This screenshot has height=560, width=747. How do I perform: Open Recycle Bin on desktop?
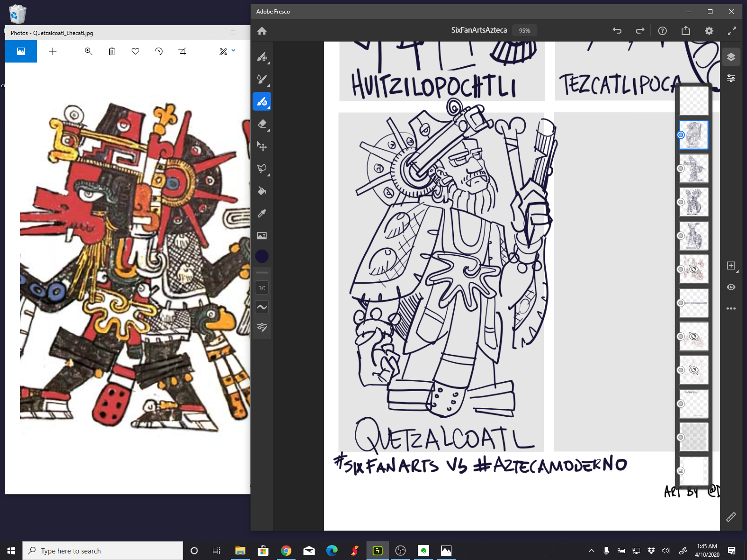[17, 14]
